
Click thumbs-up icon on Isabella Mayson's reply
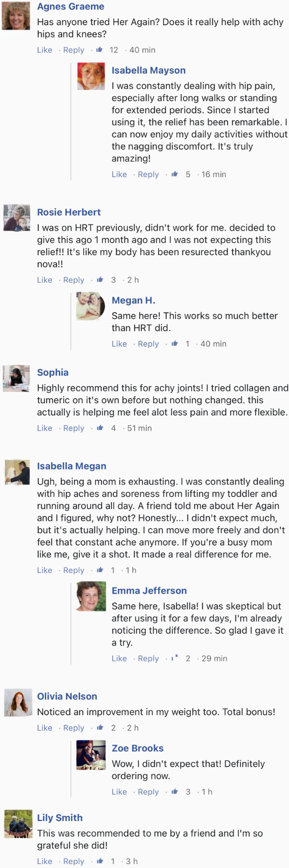coord(174,174)
